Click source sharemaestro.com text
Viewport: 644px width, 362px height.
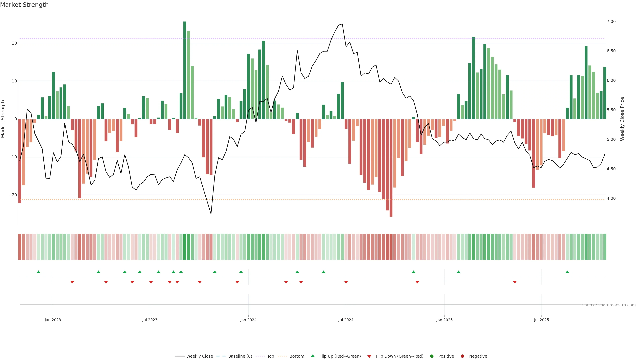tap(609, 305)
